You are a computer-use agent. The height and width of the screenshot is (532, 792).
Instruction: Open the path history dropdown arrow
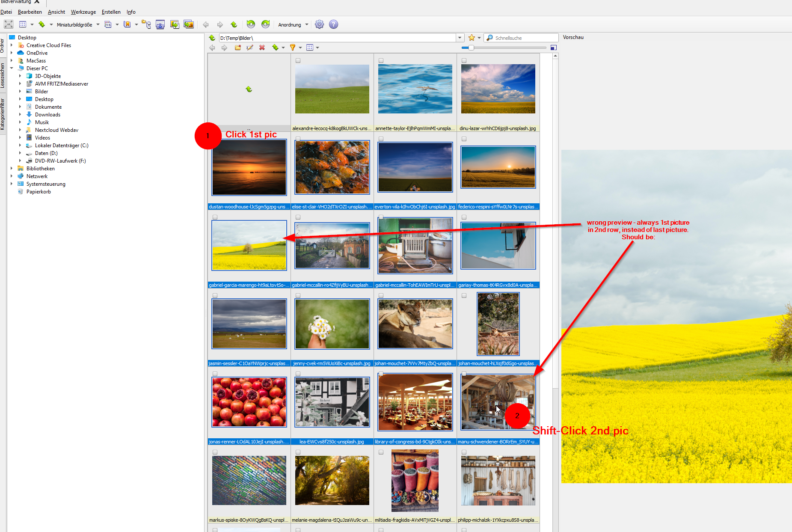460,38
